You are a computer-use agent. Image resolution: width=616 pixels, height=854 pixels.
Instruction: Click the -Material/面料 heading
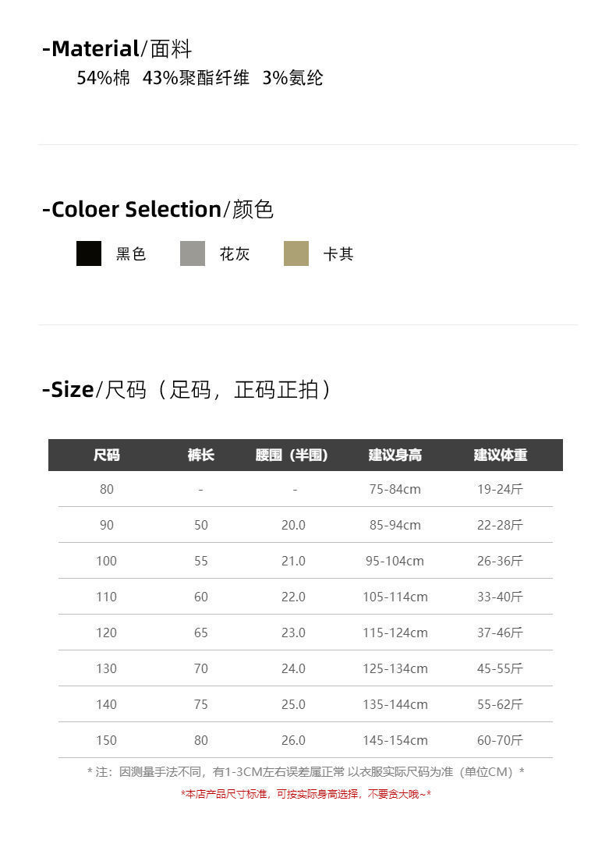click(x=117, y=49)
